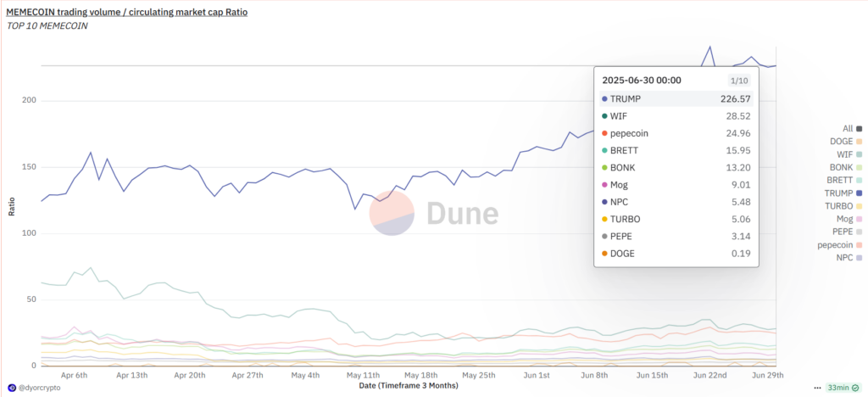Click the NPC 5.48 tooltip row
The image size is (868, 397).
(x=676, y=202)
